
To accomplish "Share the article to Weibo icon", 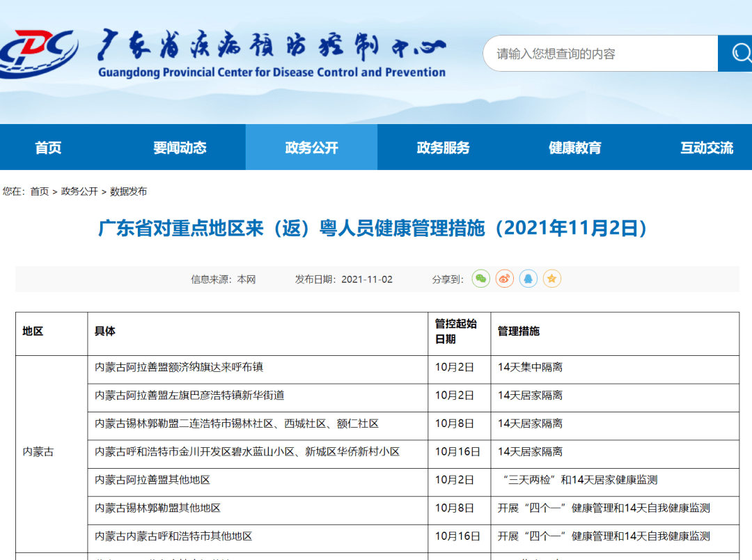I will click(504, 279).
